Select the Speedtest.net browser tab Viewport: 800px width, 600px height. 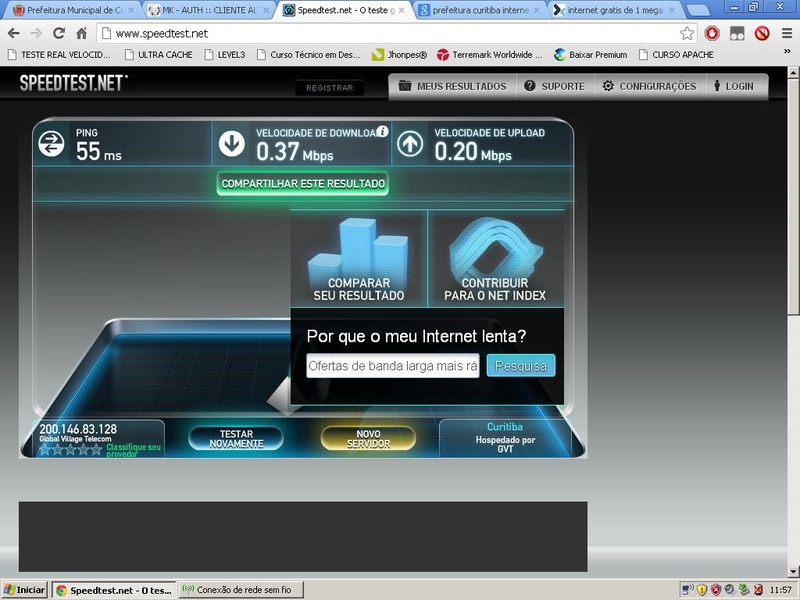click(x=345, y=10)
